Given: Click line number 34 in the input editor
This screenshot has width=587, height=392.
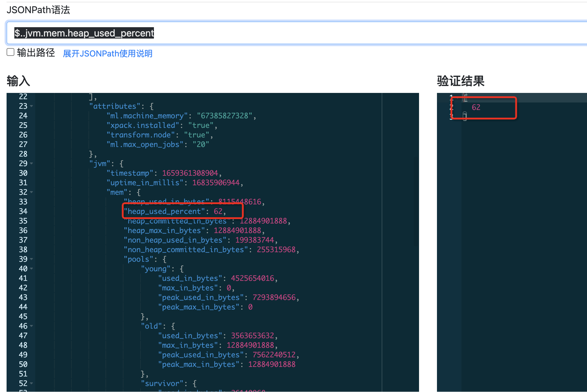Looking at the screenshot, I should click(23, 211).
